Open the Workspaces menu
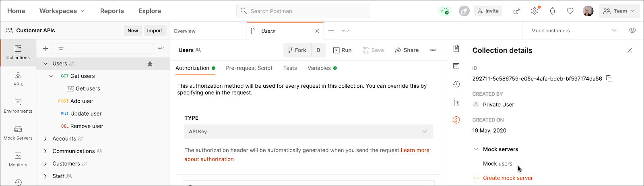Screen dimensions: 644x186 point(62,11)
